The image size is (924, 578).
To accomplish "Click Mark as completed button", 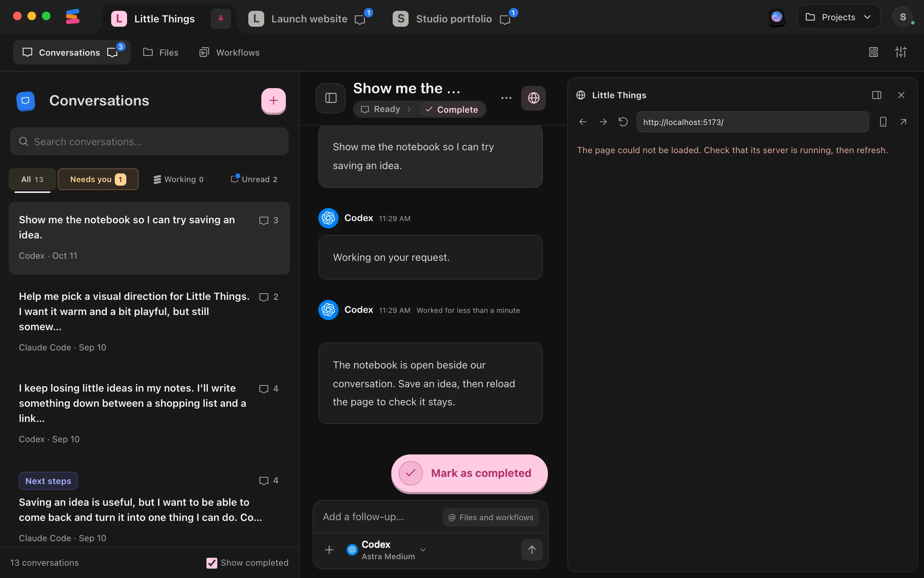I will pyautogui.click(x=469, y=473).
